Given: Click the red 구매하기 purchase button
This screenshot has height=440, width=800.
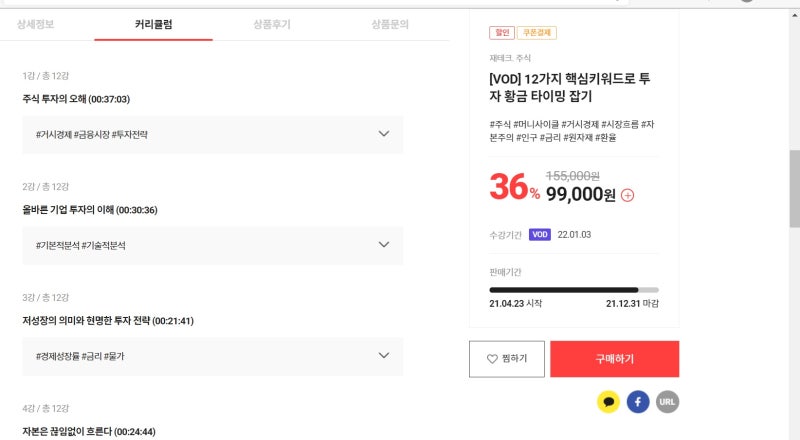Looking at the screenshot, I should (614, 359).
